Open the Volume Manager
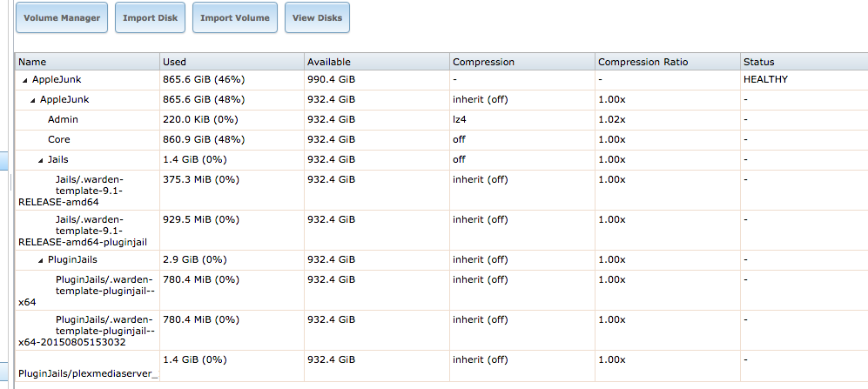The height and width of the screenshot is (389, 868). 62,17
